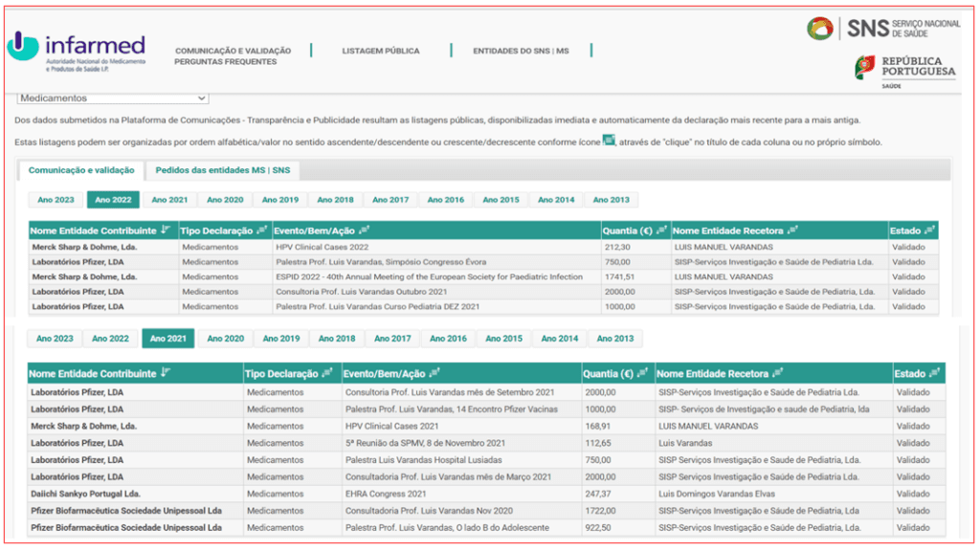Open Listagem Pública menu item

point(380,51)
